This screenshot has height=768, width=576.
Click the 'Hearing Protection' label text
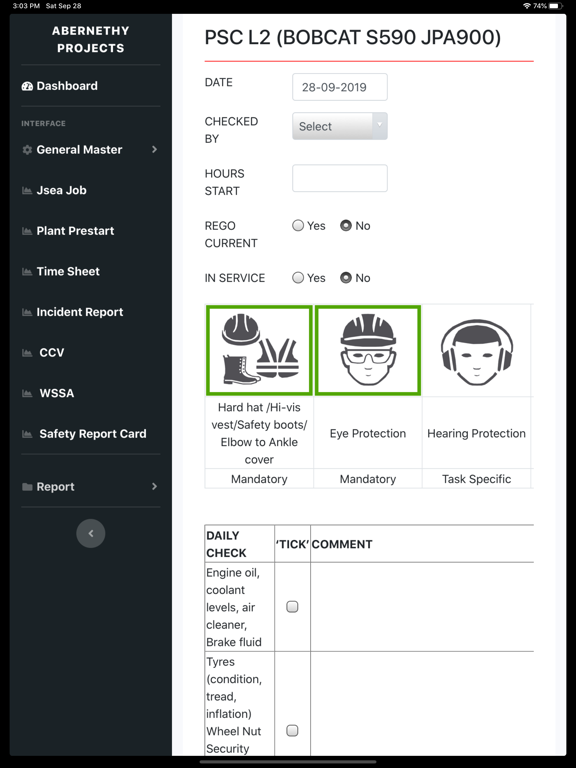[477, 433]
